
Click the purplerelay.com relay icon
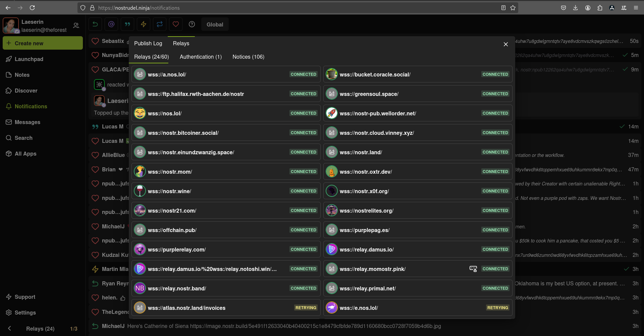[140, 249]
